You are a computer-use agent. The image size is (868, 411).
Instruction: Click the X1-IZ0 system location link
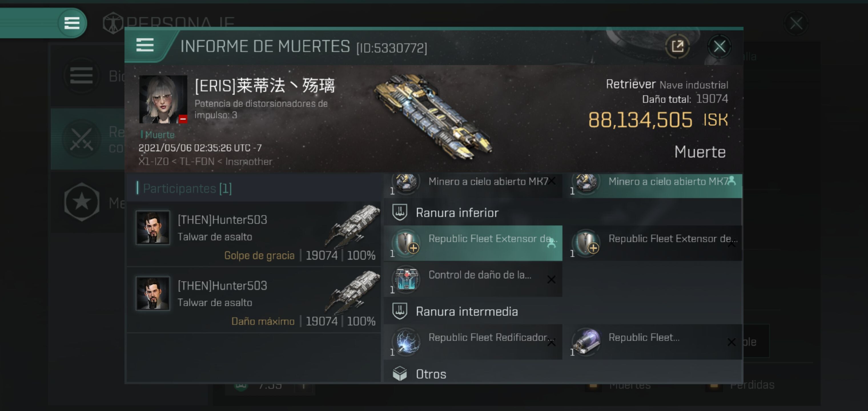point(153,162)
